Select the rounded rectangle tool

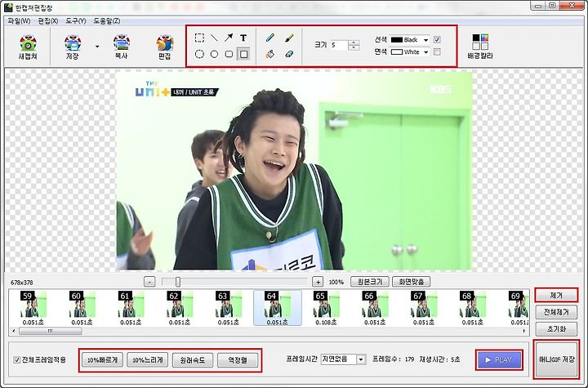point(229,54)
